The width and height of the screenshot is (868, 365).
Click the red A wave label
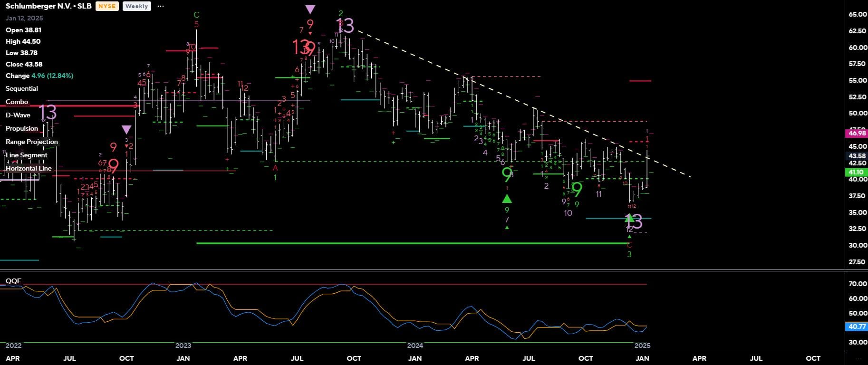[275, 168]
